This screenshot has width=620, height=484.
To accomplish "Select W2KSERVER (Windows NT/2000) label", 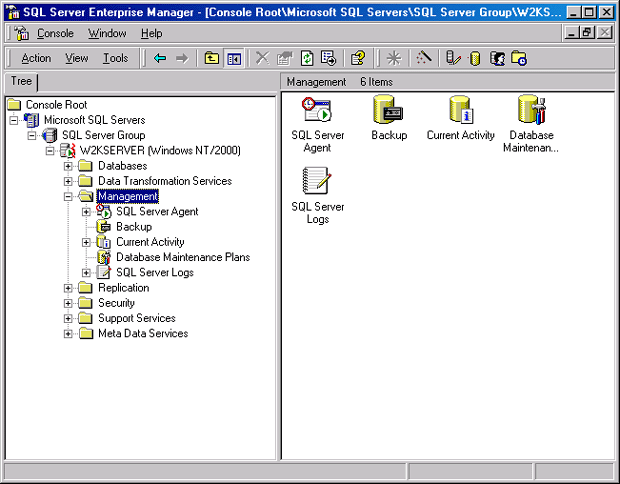I will point(160,151).
